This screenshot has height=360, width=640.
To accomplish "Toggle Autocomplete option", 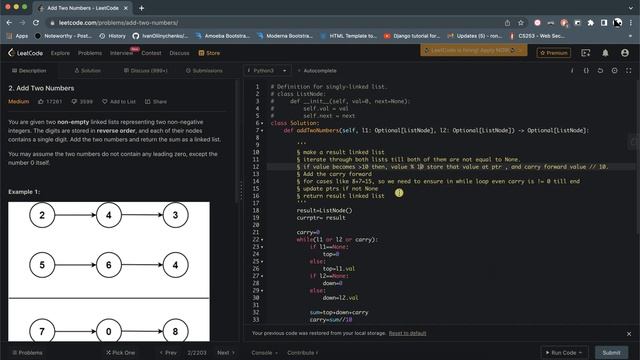I will coord(317,71).
